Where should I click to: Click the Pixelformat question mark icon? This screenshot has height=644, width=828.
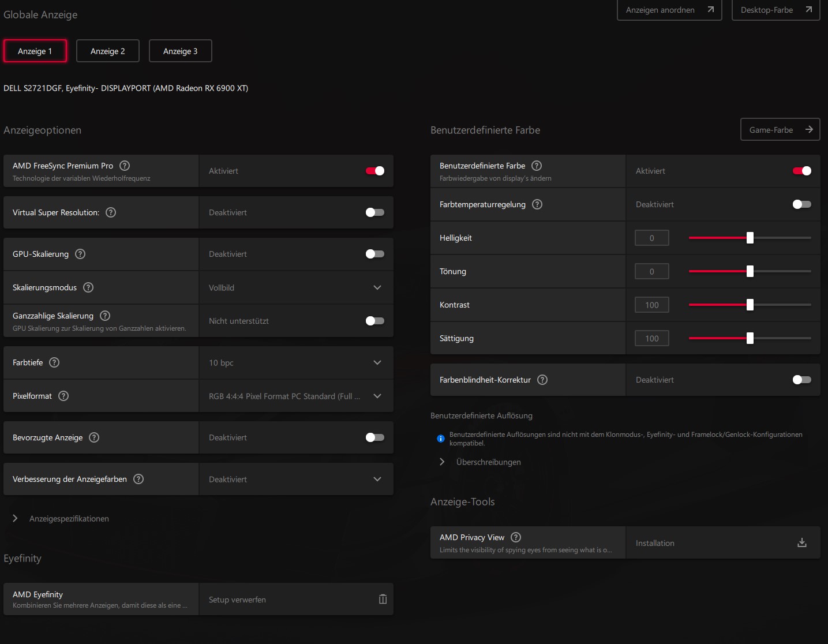tap(63, 396)
